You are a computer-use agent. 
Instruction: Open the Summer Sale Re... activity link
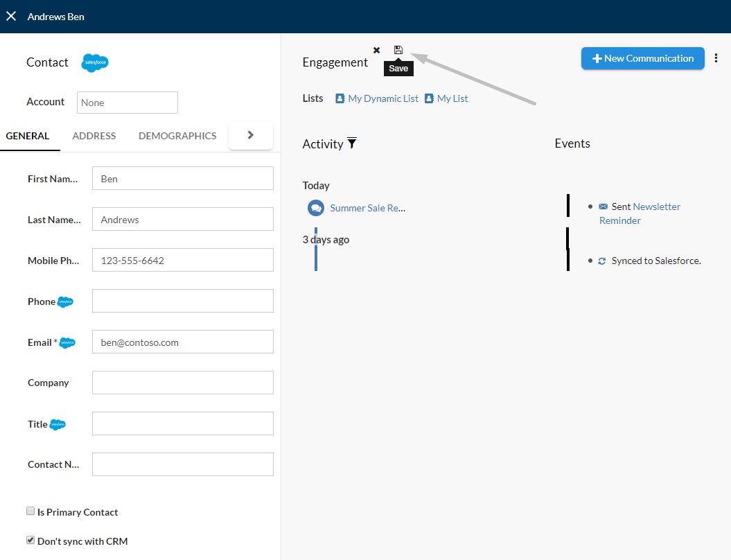(x=368, y=208)
